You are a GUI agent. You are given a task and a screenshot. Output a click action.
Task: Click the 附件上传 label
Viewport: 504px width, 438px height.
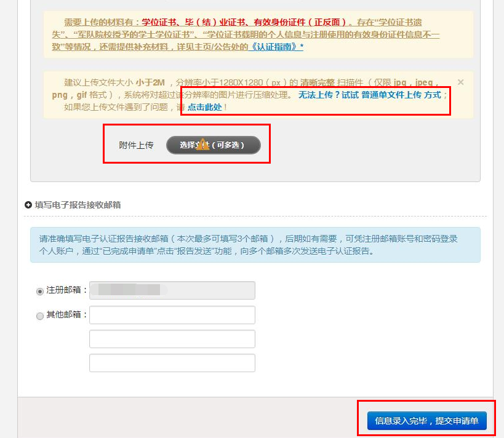point(136,145)
